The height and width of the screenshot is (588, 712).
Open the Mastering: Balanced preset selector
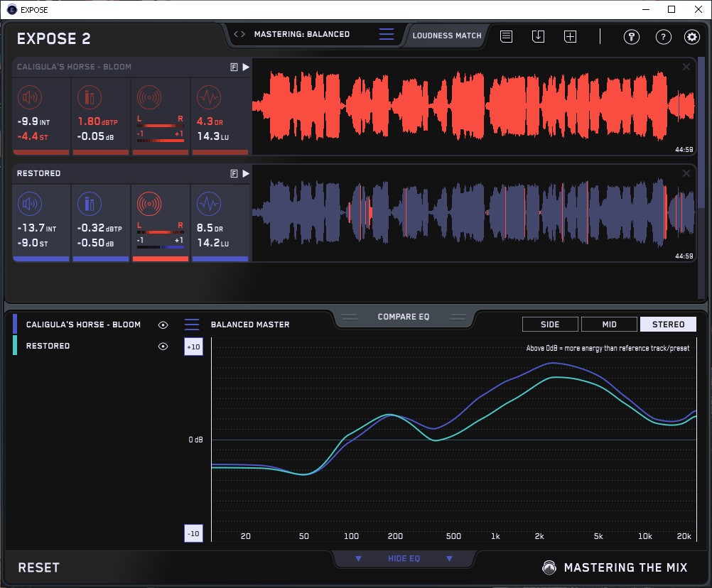tap(302, 34)
